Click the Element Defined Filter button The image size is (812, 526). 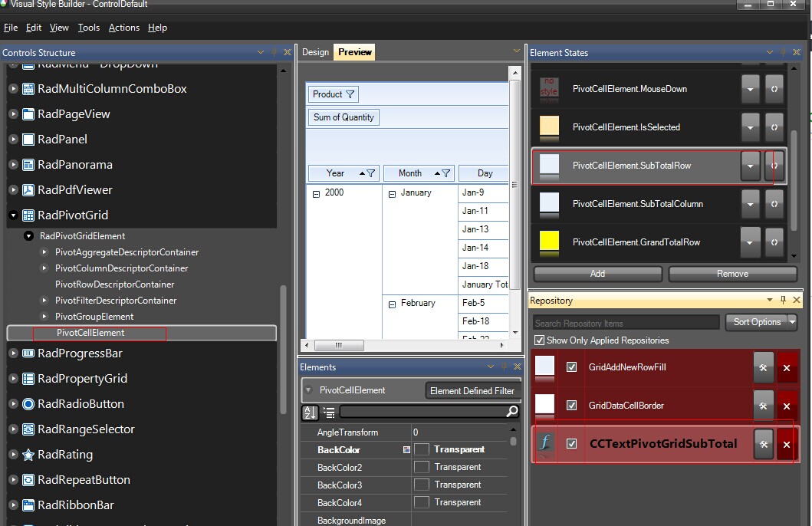(x=472, y=391)
